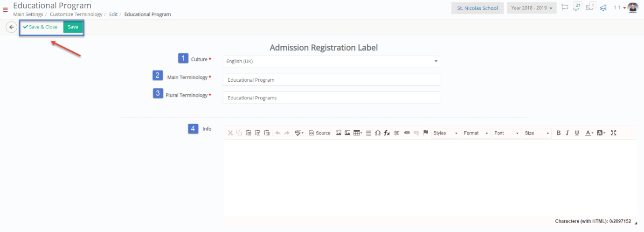The width and height of the screenshot is (644, 232).
Task: Maximize the Info editor
Action: point(614,133)
